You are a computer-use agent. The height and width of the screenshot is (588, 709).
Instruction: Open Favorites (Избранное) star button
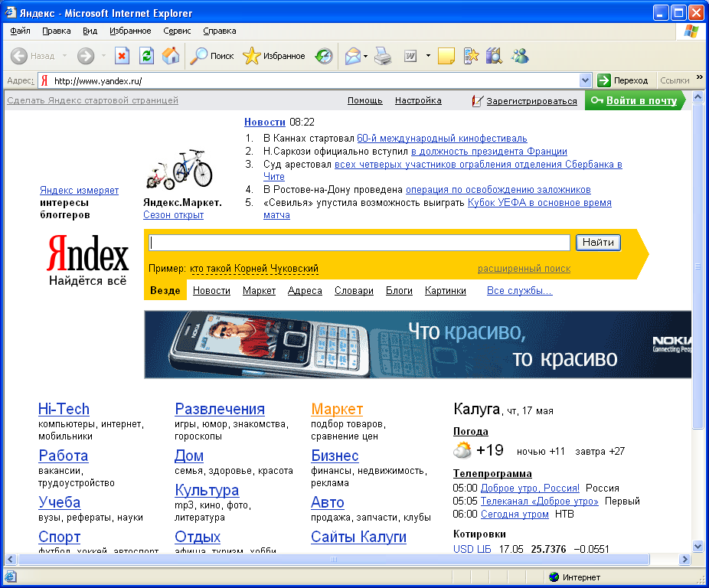point(273,56)
